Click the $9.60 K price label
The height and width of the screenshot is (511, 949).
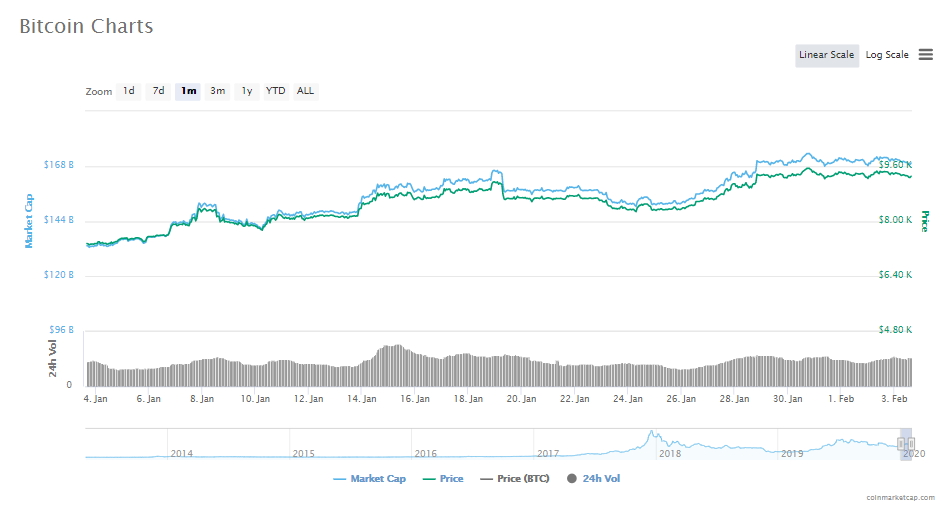(x=895, y=165)
